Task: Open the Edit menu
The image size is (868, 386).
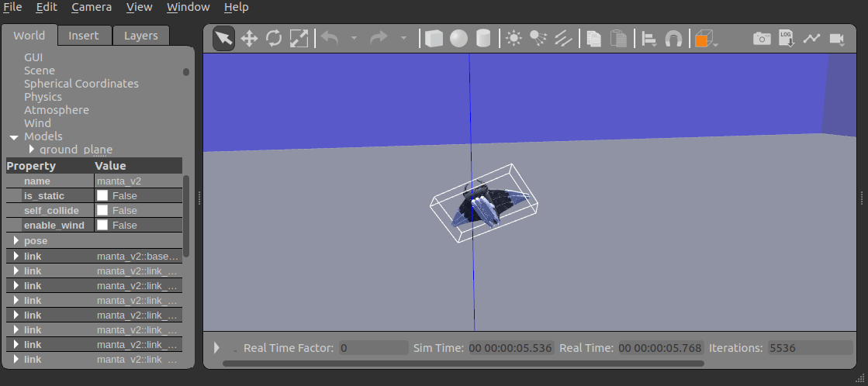Action: 47,7
